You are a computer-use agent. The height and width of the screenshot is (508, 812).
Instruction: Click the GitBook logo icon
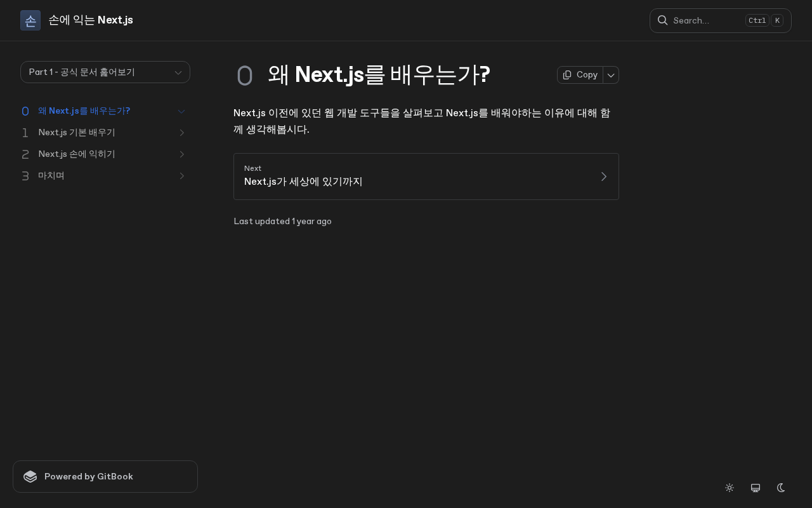point(30,476)
